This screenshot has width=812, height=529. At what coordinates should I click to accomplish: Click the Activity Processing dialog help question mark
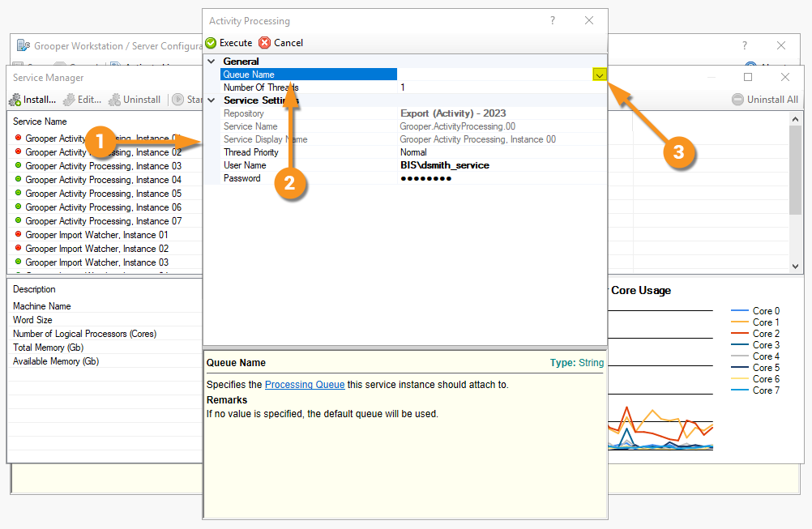click(x=553, y=21)
